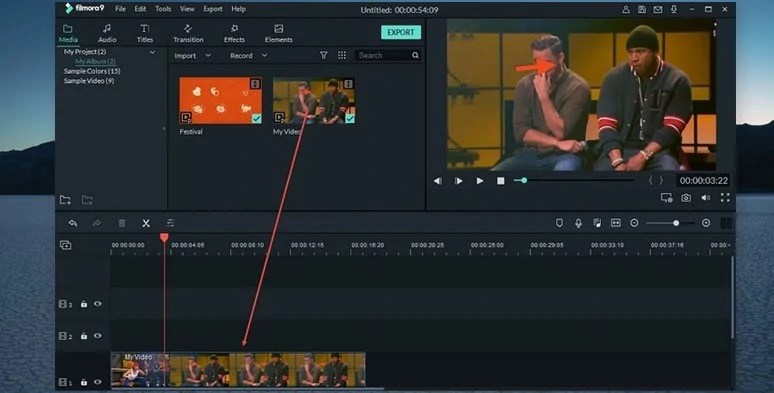774x393 pixels.
Task: Open the Titles tab
Action: [145, 34]
